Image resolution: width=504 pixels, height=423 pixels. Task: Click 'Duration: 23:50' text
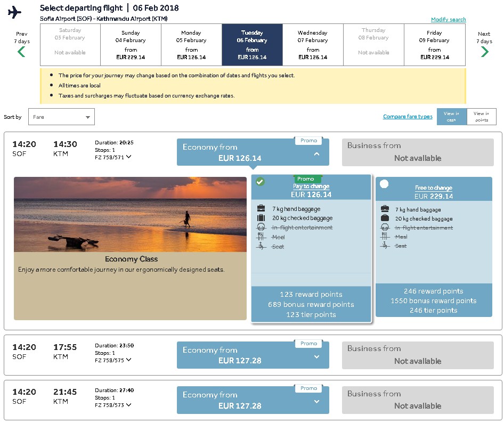tap(114, 345)
